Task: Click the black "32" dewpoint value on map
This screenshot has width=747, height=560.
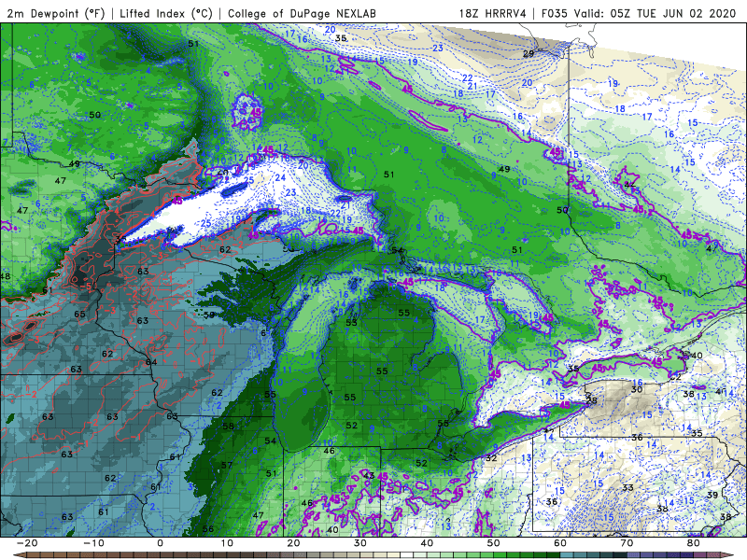Action: pyautogui.click(x=491, y=458)
